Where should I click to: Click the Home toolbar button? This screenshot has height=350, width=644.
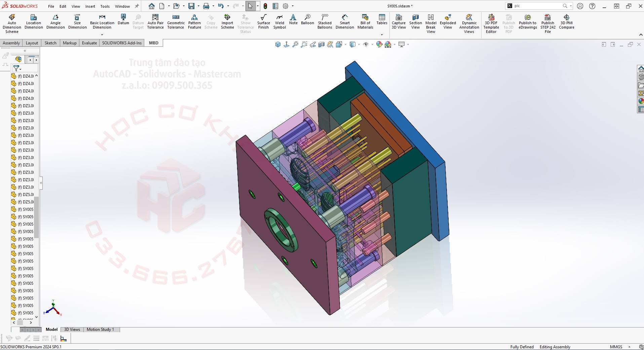(152, 6)
